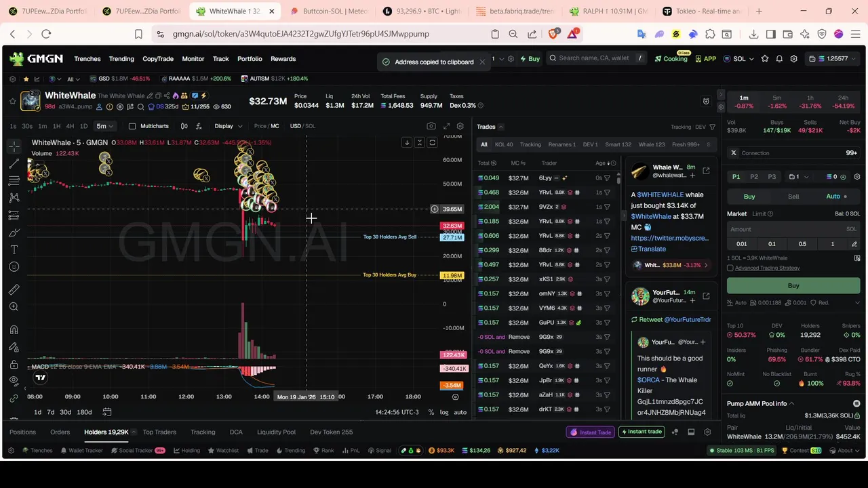Screen dimensions: 868x488
Task: Open the SOL chain selector
Action: 738,59
